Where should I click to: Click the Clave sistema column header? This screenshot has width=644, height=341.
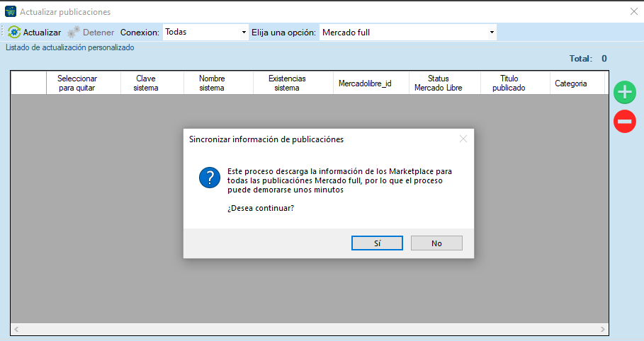click(152, 83)
